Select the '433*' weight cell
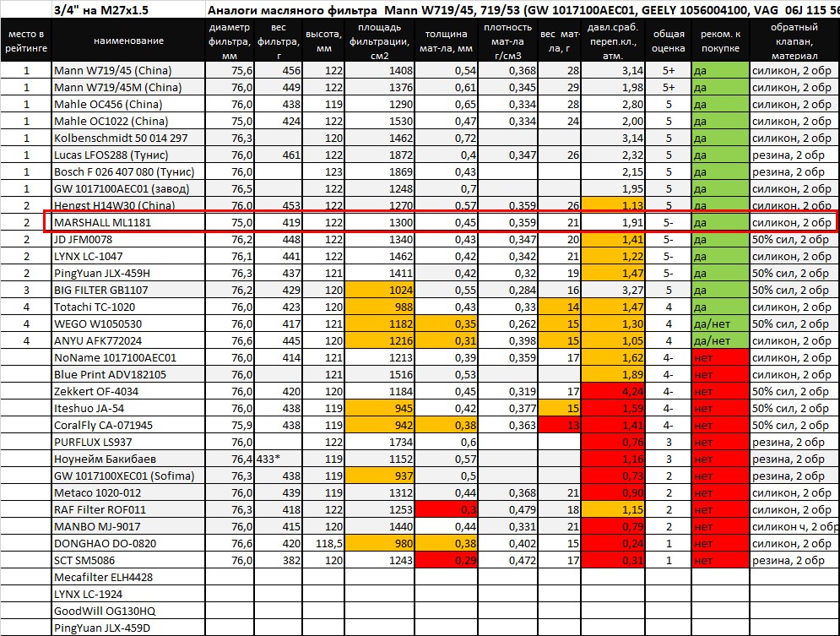This screenshot has width=840, height=636. pos(278,459)
